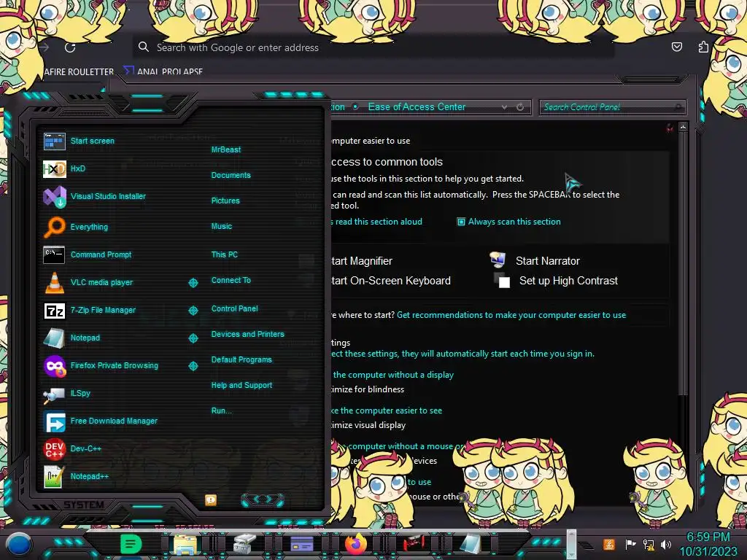Click Start Narrator link
The height and width of the screenshot is (560, 747).
547,261
